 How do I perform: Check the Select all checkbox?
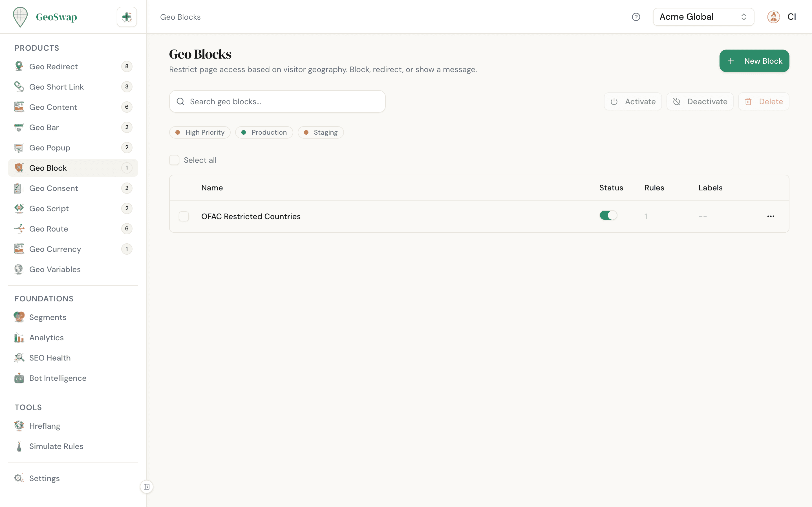tap(175, 160)
